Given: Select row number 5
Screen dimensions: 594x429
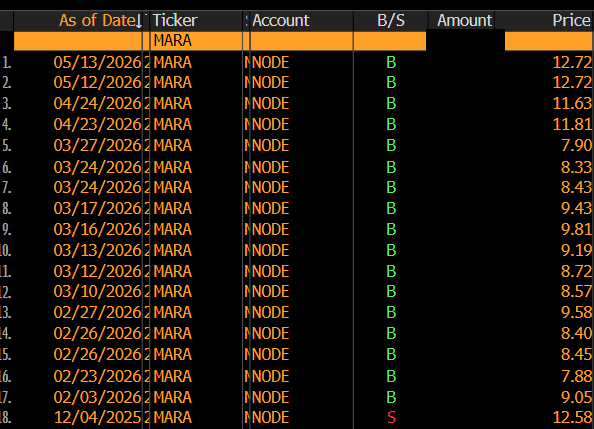Looking at the screenshot, I should (x=6, y=146).
